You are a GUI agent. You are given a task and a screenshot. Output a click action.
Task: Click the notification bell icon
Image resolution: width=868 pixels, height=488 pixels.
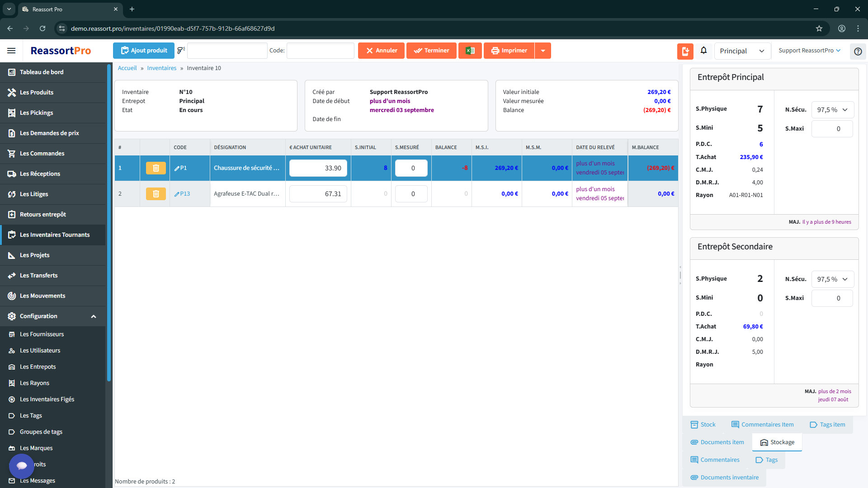tap(703, 51)
